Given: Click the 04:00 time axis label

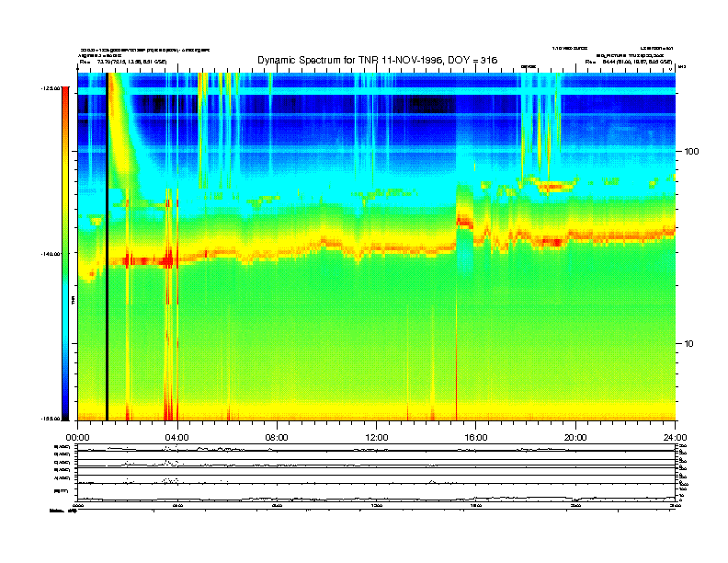Looking at the screenshot, I should pos(177,437).
